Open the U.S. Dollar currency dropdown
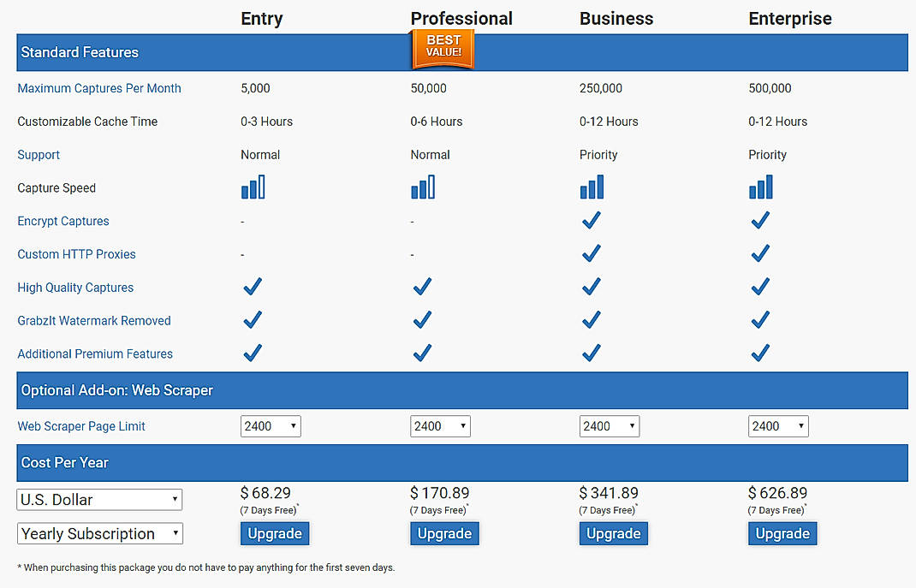The width and height of the screenshot is (916, 588). tap(98, 499)
